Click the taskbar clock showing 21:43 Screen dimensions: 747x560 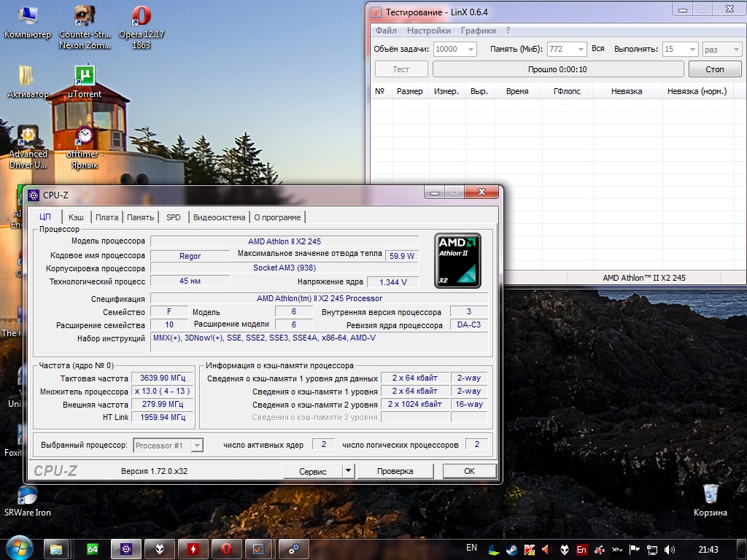coord(708,550)
